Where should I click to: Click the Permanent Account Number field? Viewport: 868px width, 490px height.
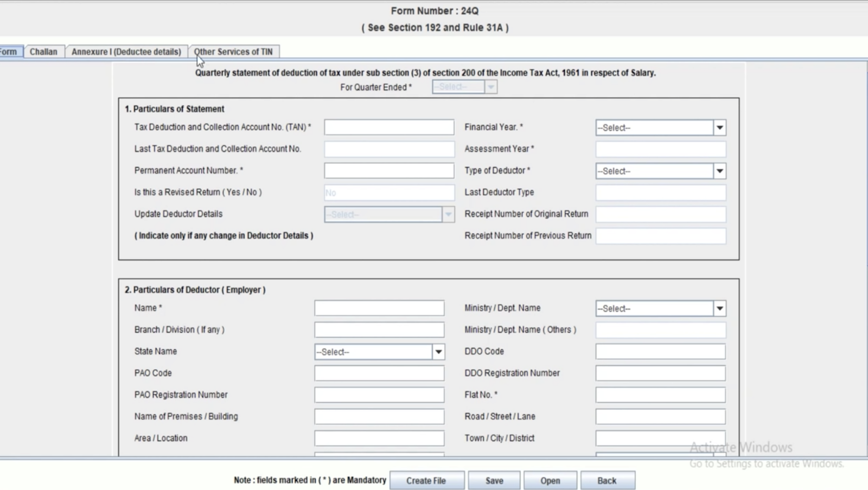pyautogui.click(x=388, y=170)
